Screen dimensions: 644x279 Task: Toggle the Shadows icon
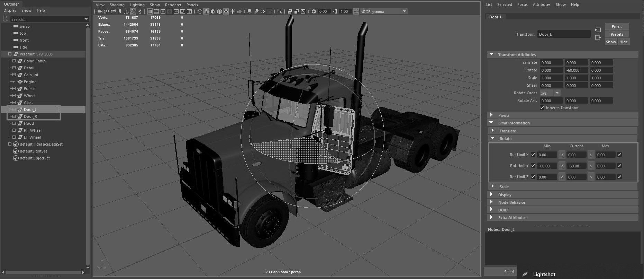click(239, 11)
